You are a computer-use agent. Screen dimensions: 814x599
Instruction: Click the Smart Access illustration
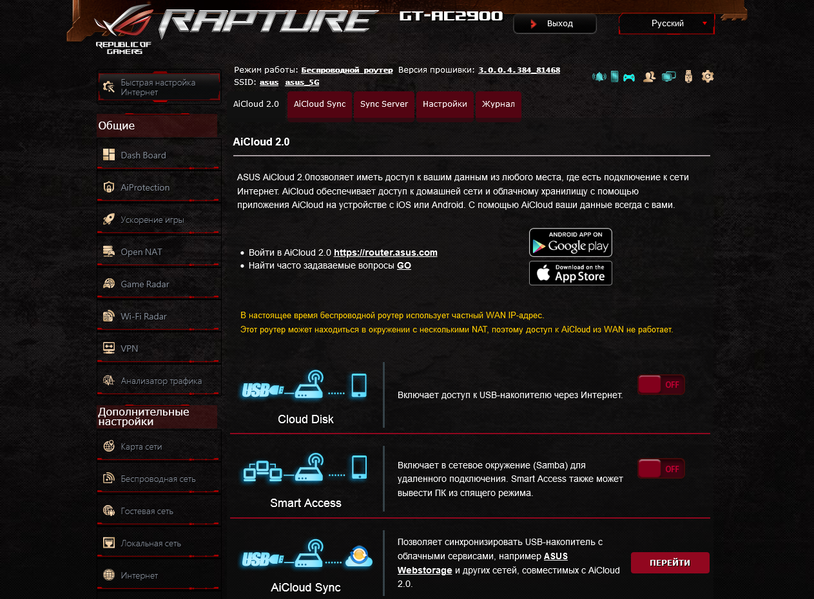(305, 468)
